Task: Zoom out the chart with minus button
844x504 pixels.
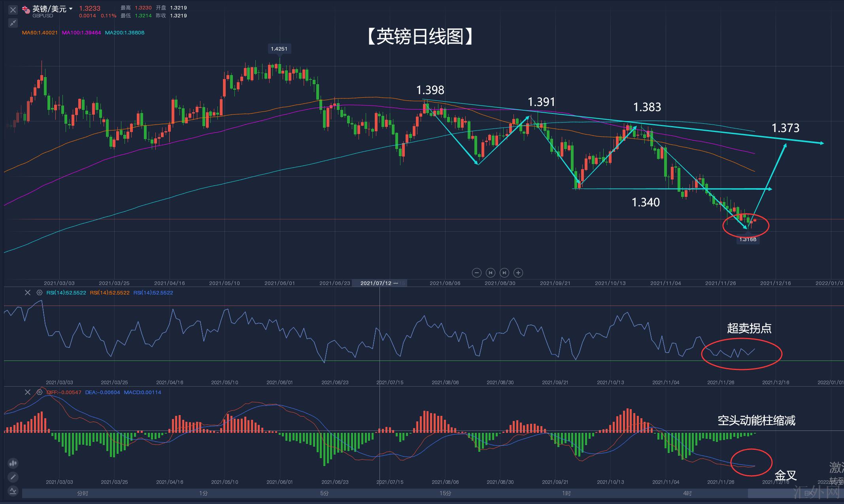Action: click(x=477, y=273)
